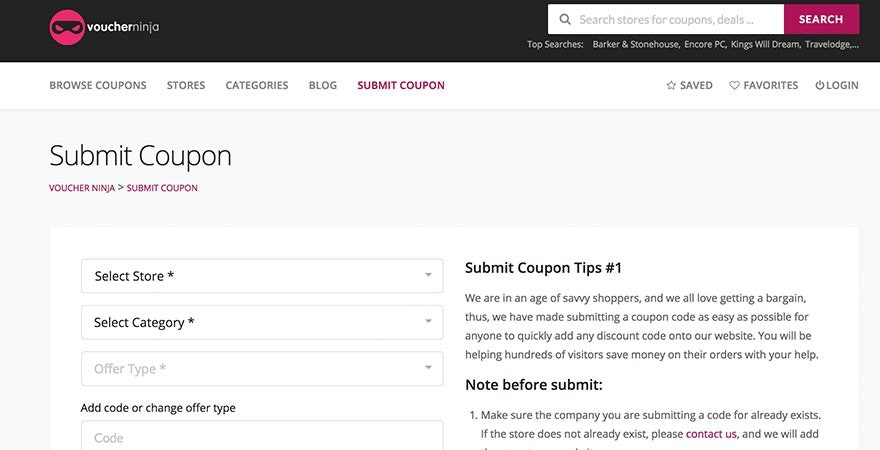Viewport: 880px width, 450px height.
Task: Select the Submit Coupon nav tab
Action: click(401, 86)
